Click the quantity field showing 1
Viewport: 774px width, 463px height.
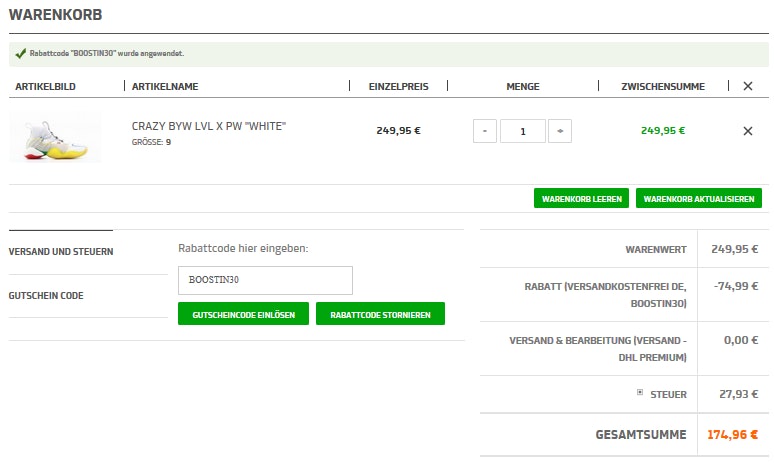pos(522,131)
